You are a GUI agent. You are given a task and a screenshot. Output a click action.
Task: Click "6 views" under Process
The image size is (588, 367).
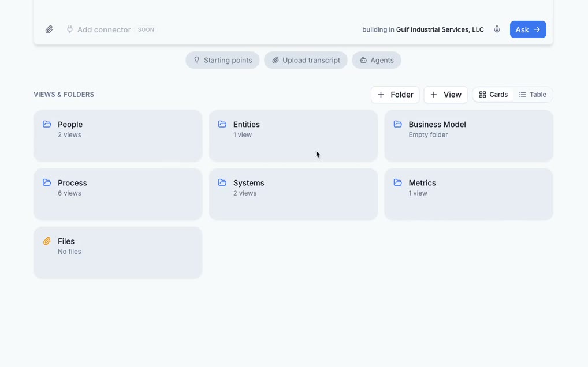coord(69,193)
